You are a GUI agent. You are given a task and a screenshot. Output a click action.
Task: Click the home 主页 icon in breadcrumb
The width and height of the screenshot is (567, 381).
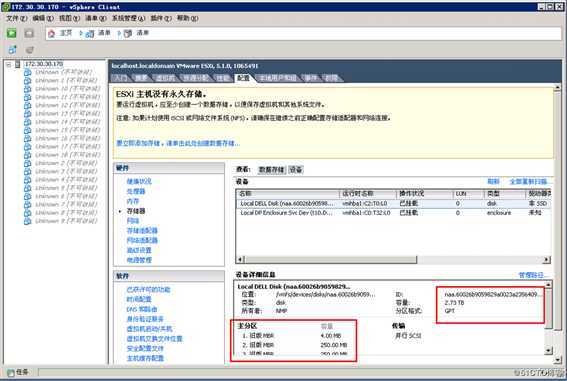click(x=51, y=34)
